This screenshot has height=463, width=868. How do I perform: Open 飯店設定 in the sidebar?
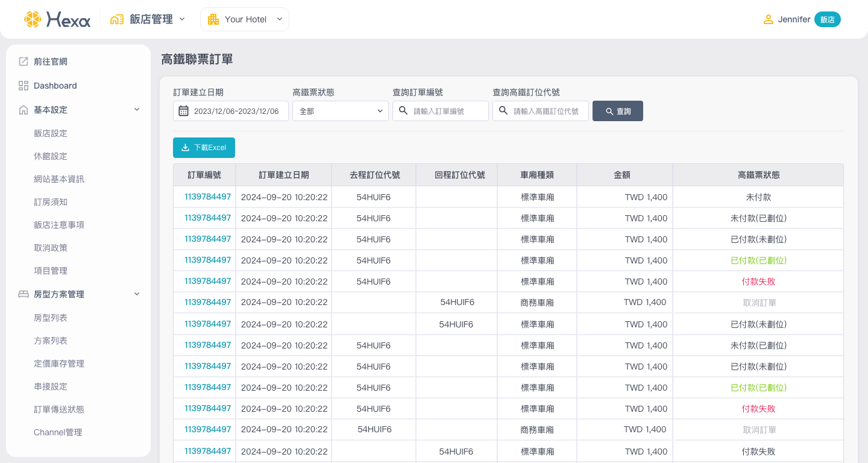click(x=51, y=133)
